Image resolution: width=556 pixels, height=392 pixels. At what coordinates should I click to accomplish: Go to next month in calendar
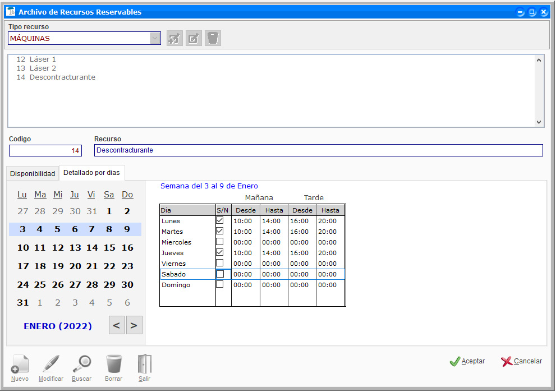tap(134, 325)
